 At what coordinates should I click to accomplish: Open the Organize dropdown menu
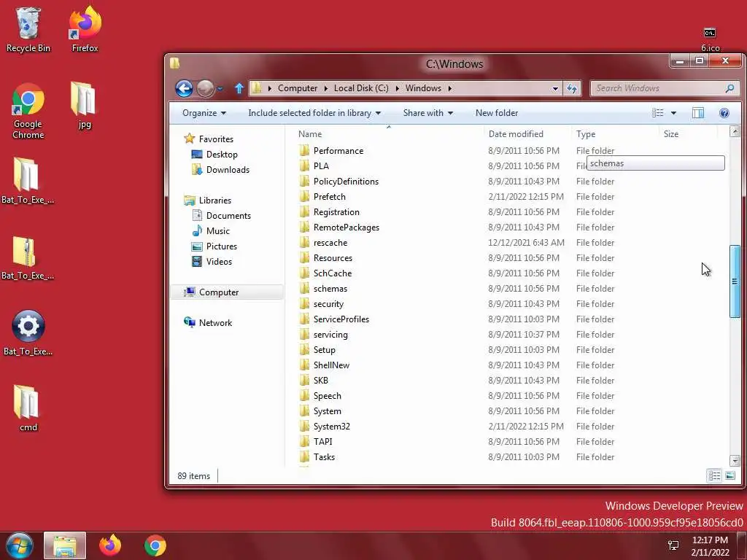click(x=204, y=113)
